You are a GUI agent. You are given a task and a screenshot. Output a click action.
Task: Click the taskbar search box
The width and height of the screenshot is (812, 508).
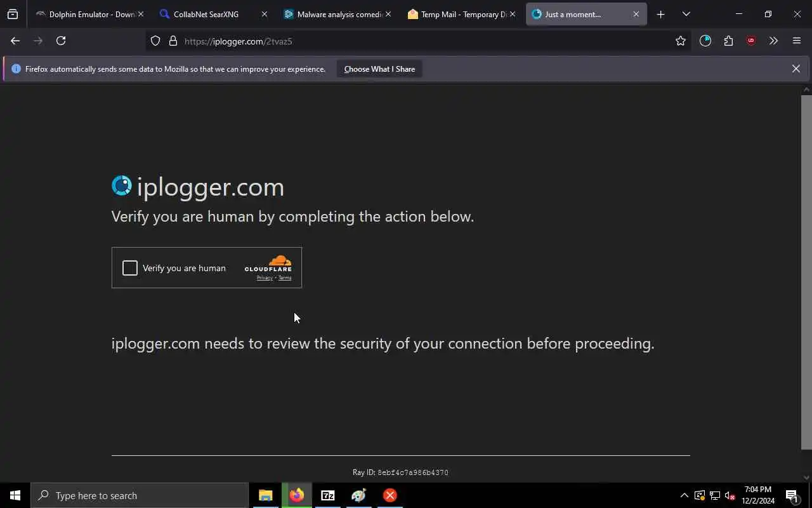click(x=140, y=495)
